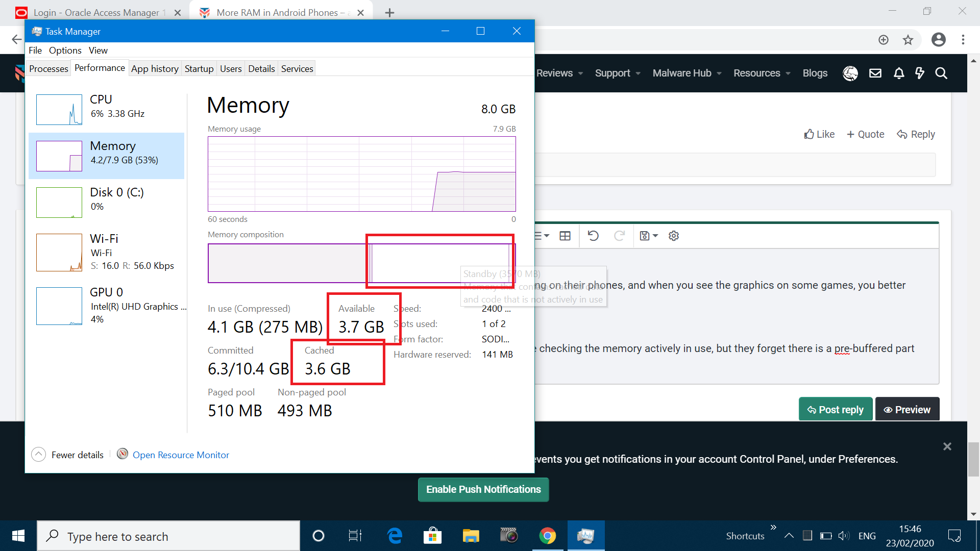Click the forum search magnifier icon
The width and height of the screenshot is (980, 551).
[x=941, y=73]
